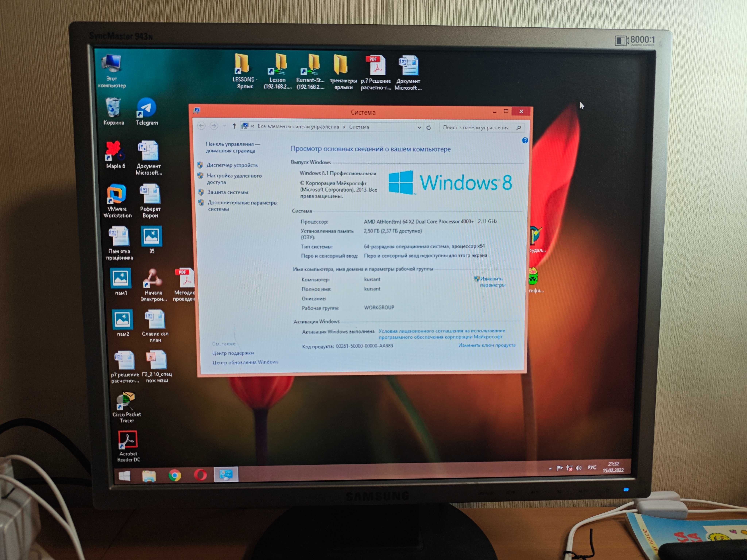
Task: Open the Lesson (192.168.2...) network folder
Action: (x=278, y=72)
